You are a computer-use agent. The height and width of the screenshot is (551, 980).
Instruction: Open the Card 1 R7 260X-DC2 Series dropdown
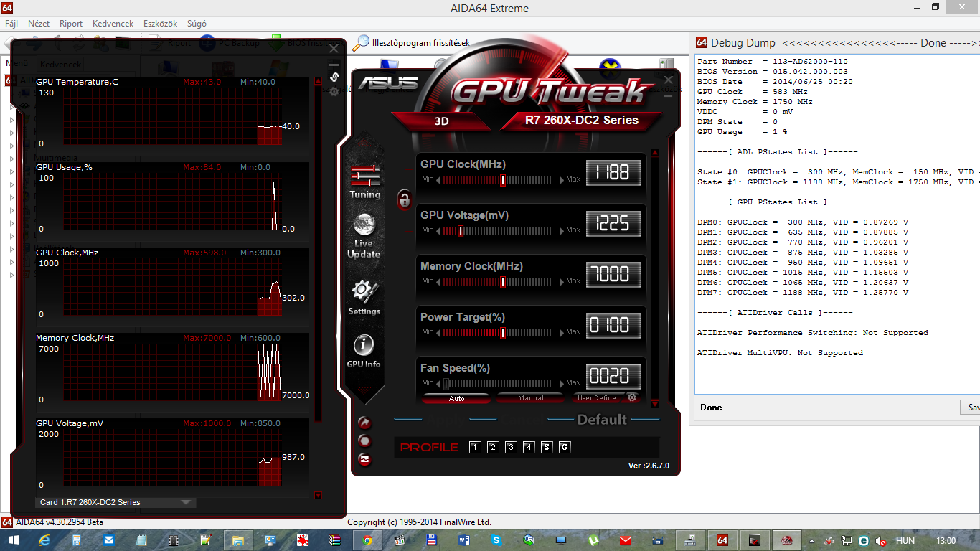[x=116, y=502]
